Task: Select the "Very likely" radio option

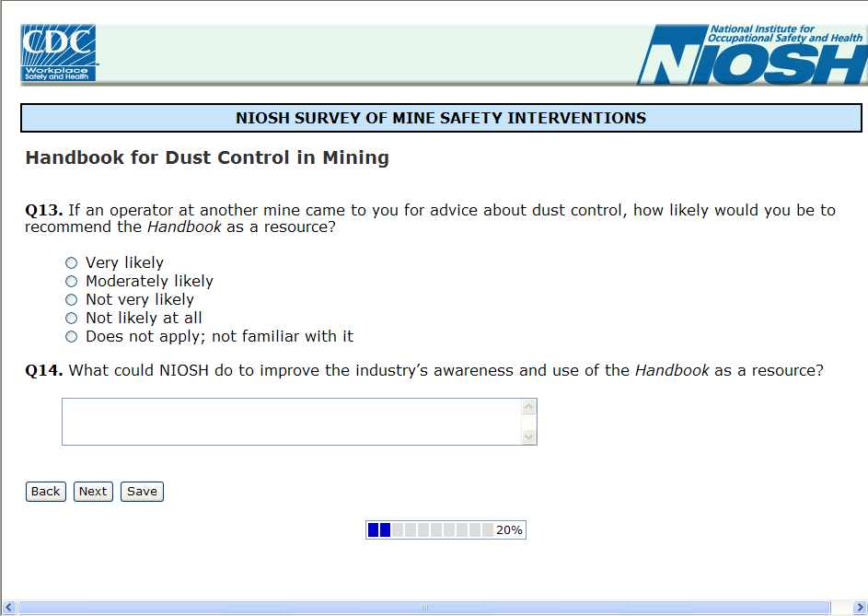Action: point(72,263)
